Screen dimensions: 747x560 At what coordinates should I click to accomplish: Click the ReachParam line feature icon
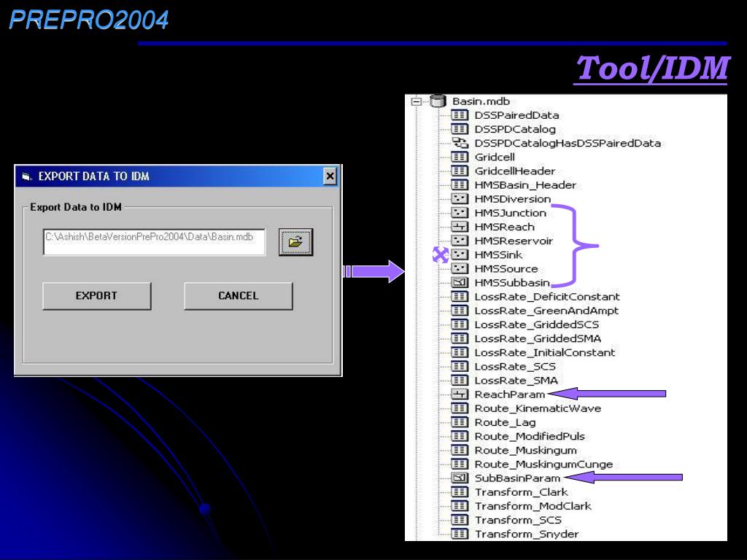coord(460,394)
